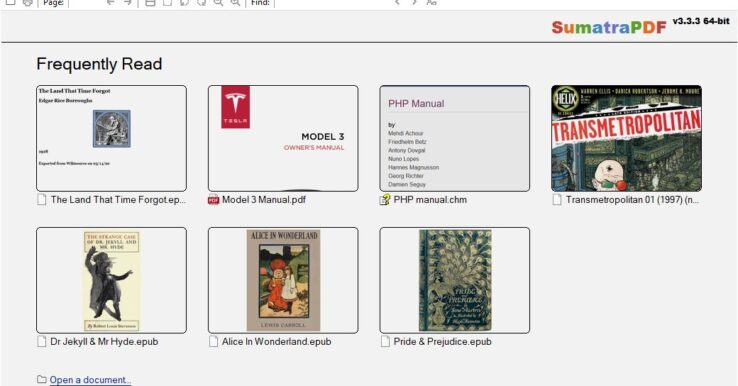738x386 pixels.
Task: Click the 'Frequently Read' heading
Action: click(99, 64)
